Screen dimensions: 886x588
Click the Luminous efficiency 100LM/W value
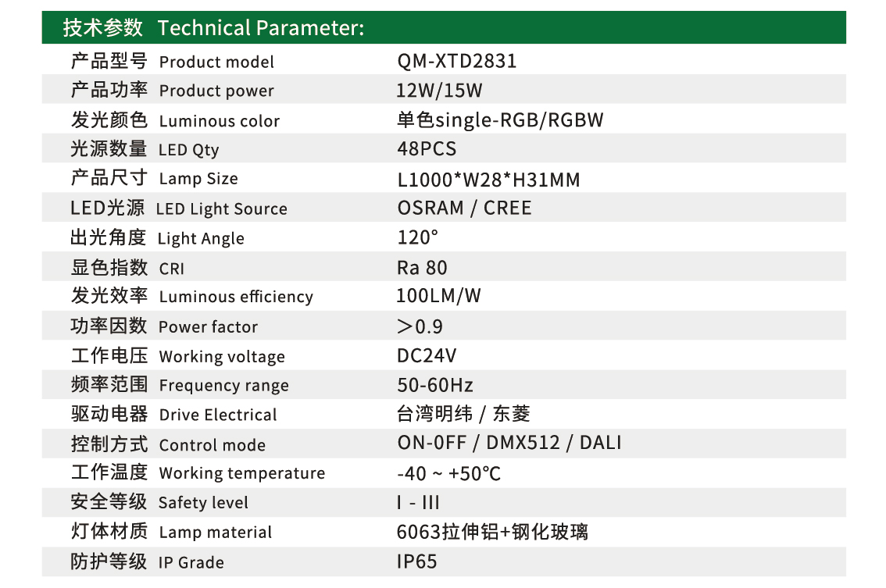[438, 297]
